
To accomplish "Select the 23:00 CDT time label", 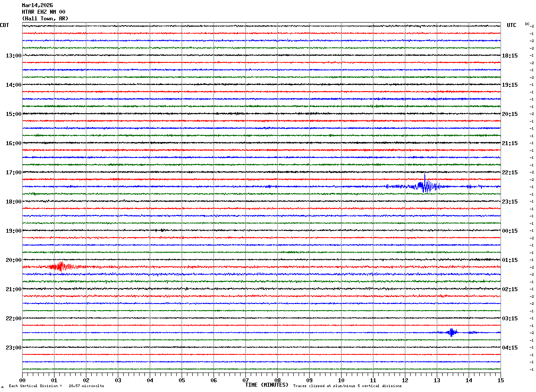I will pos(14,348).
